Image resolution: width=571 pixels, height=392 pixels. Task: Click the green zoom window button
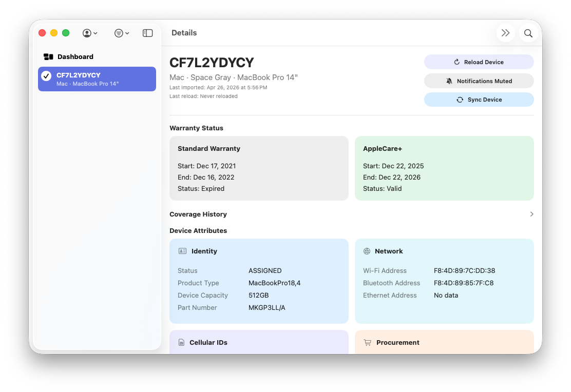66,33
